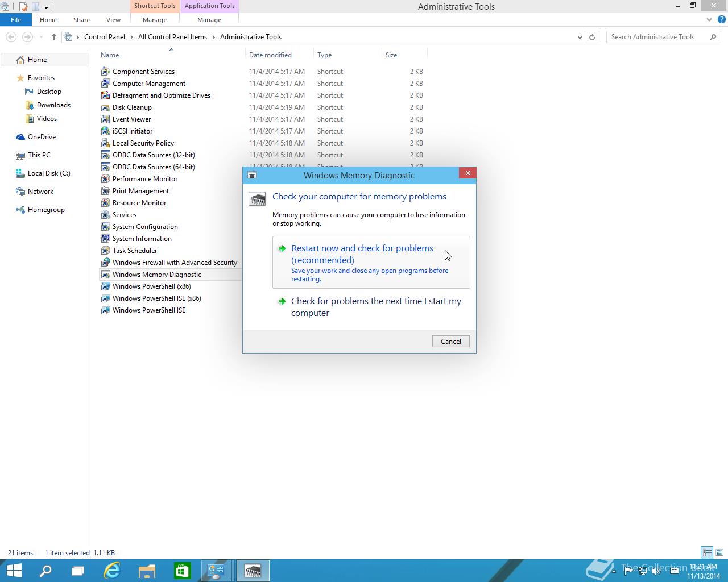This screenshot has width=728, height=582.
Task: Open Internet Explorer from taskbar
Action: click(112, 571)
